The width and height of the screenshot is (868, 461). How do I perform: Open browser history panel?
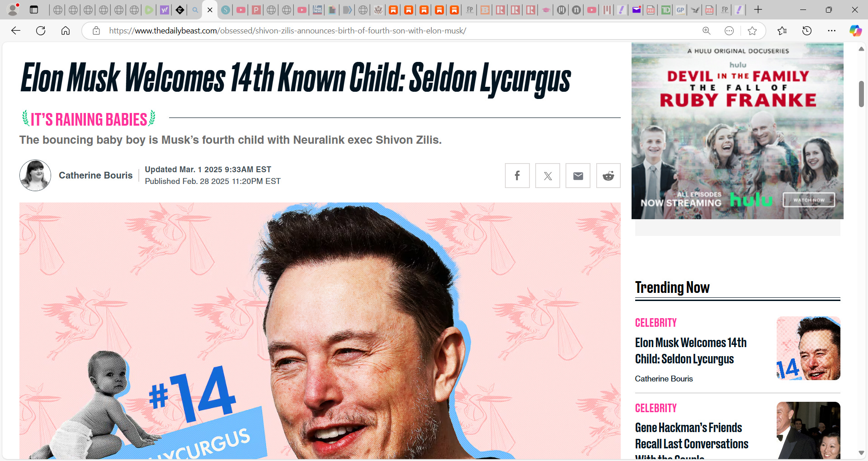807,31
